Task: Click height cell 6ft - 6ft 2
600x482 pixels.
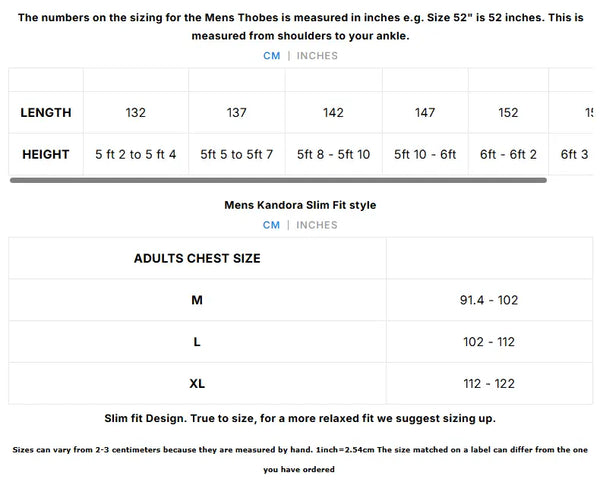Action: 508,155
